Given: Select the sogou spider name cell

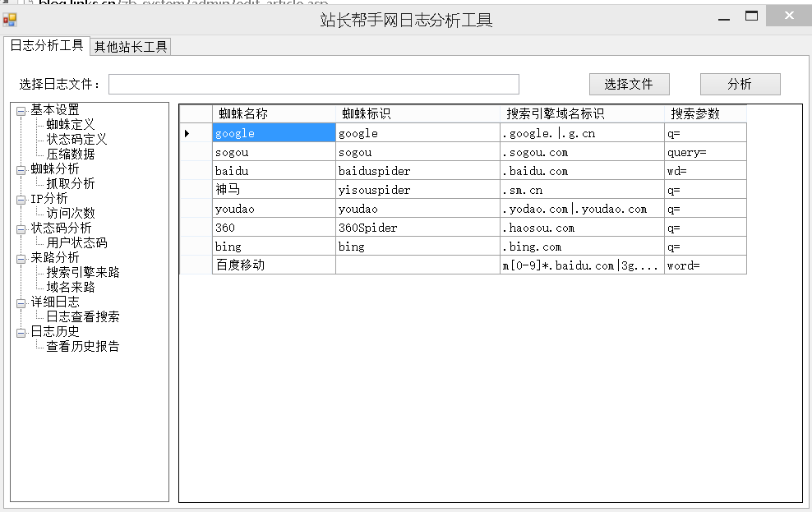Looking at the screenshot, I should [x=274, y=152].
